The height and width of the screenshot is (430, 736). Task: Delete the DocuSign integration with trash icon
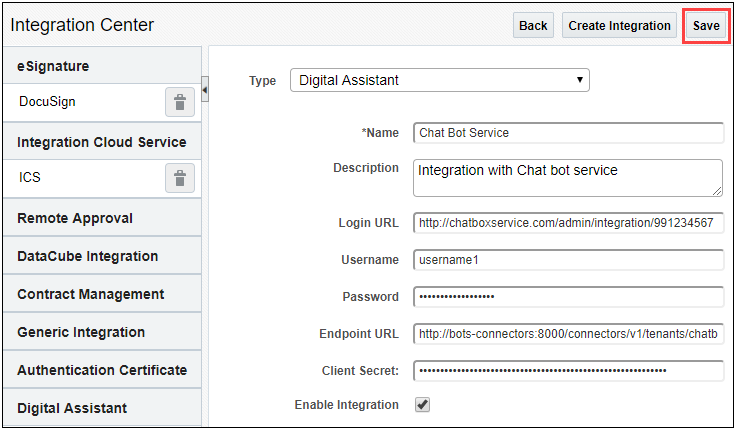point(180,102)
